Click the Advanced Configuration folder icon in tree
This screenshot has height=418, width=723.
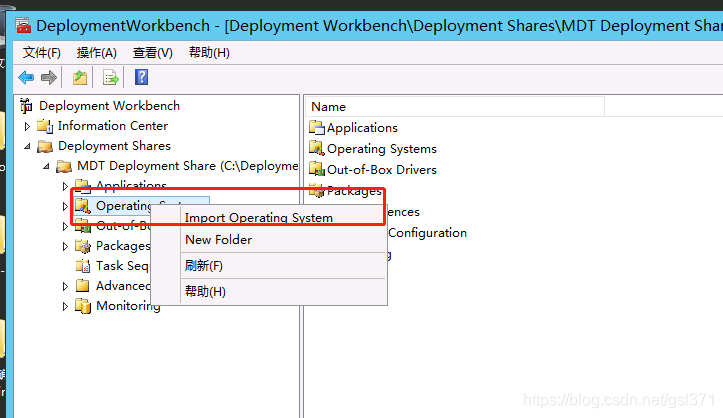(x=83, y=286)
